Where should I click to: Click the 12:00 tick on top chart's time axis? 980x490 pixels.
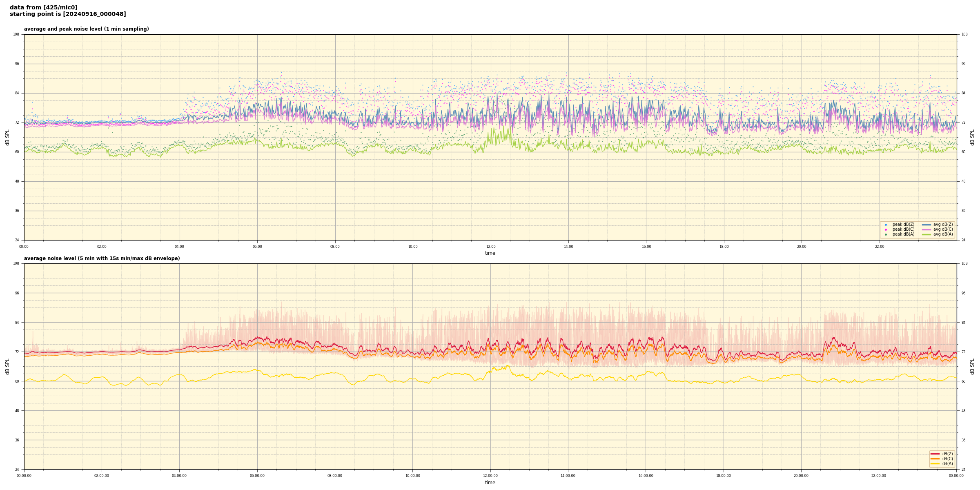click(490, 247)
